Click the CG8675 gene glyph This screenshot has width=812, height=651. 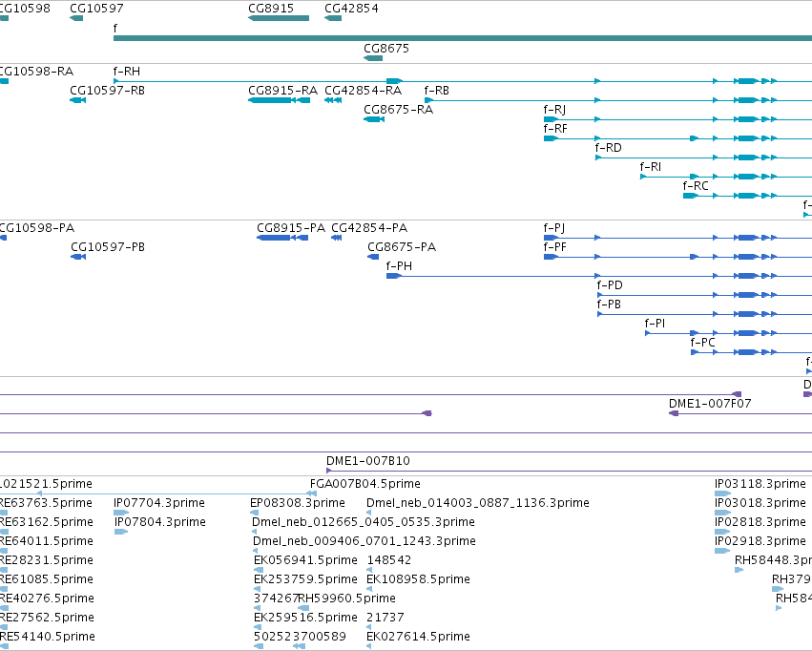click(x=373, y=58)
